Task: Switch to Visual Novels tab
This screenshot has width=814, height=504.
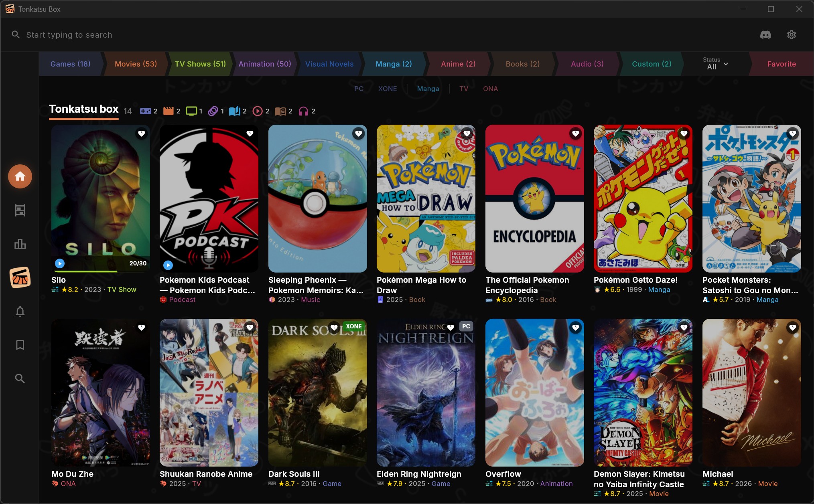Action: click(329, 64)
